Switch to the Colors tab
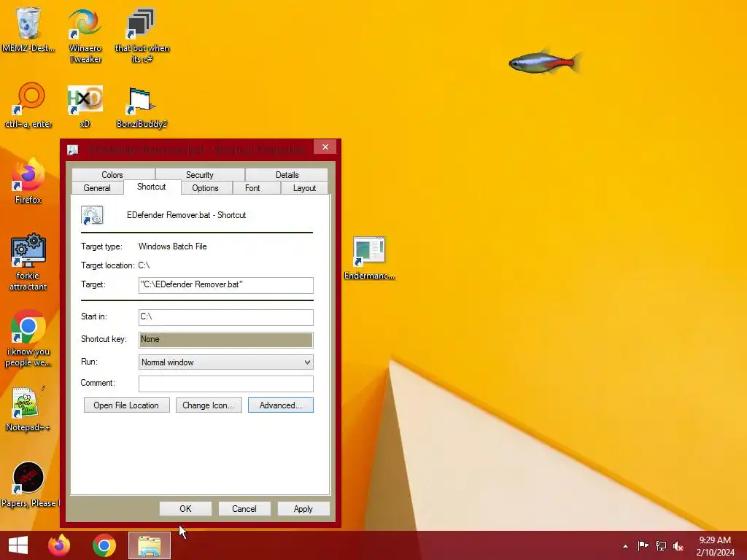 112,175
